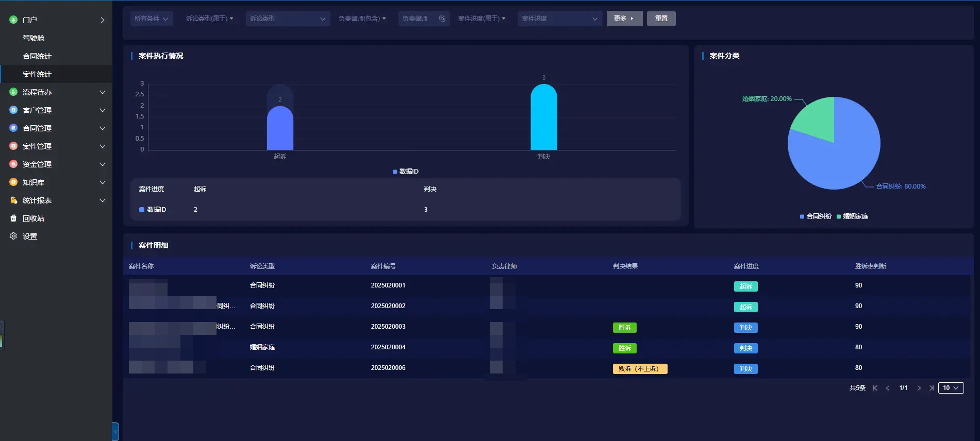
Task: Go to the first page of results
Action: (x=875, y=388)
